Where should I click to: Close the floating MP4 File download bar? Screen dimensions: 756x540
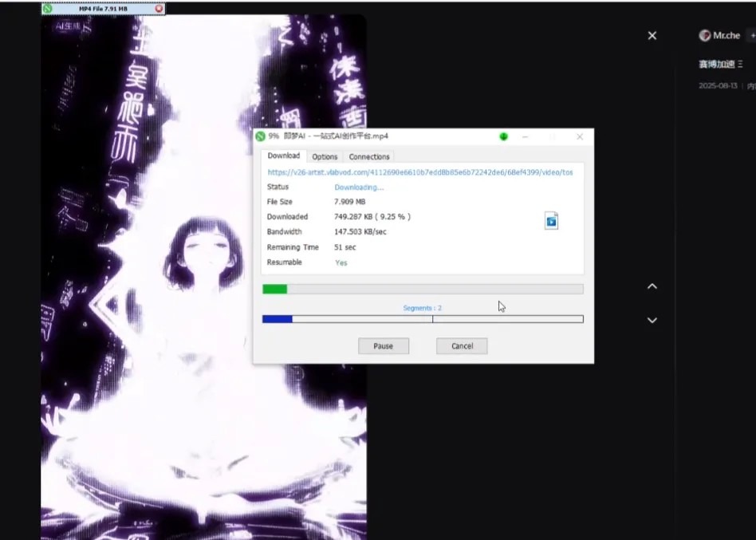tap(159, 9)
